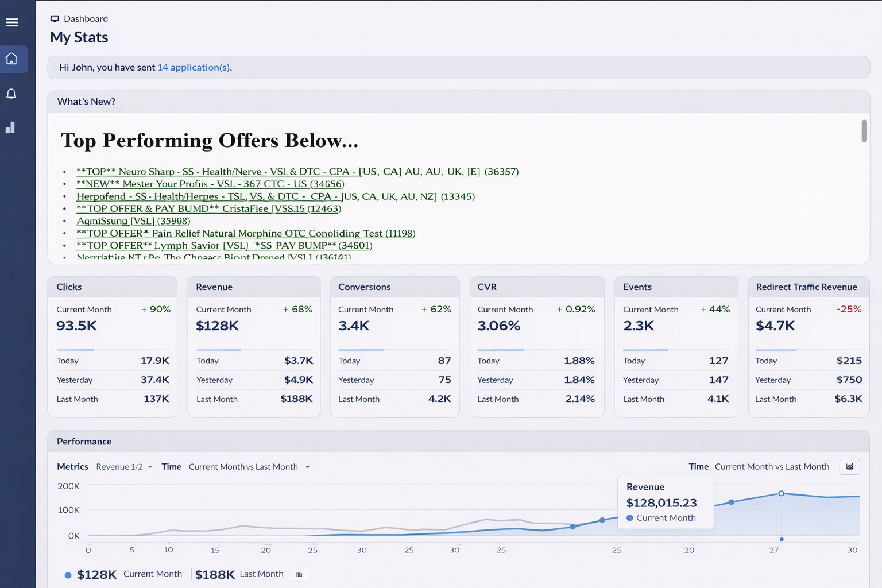Viewport: 882px width, 588px height.
Task: Open the hamburger navigation menu
Action: (x=11, y=22)
